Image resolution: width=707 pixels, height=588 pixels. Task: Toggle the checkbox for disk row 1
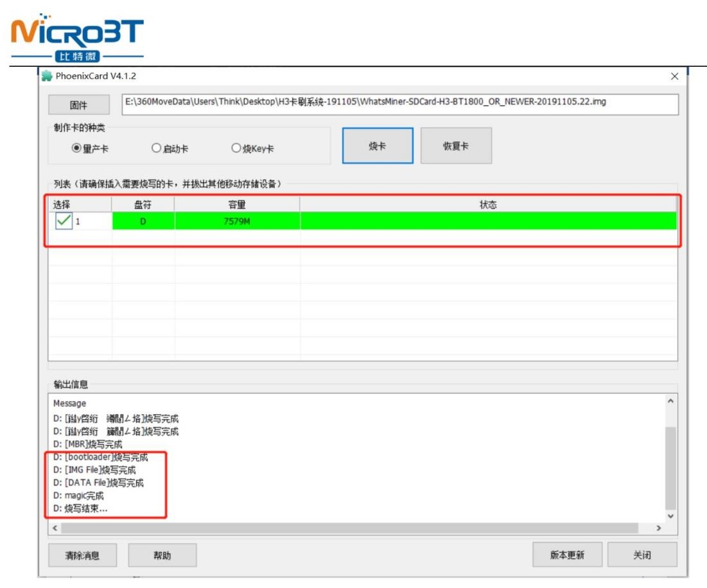pos(63,221)
